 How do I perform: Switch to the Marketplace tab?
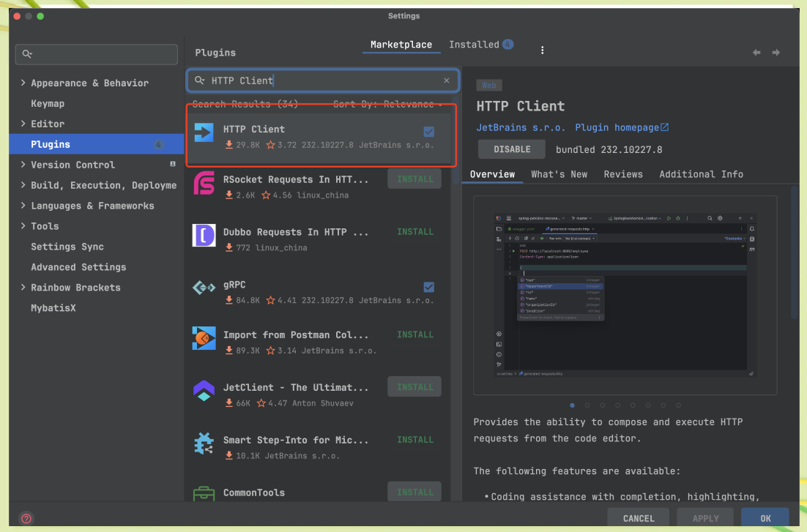401,45
